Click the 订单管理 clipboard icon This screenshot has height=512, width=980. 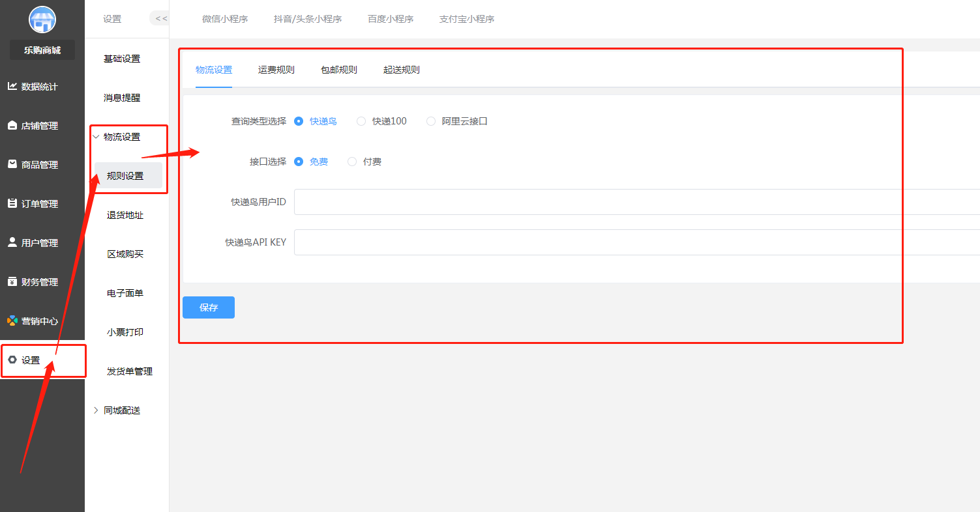(12, 203)
